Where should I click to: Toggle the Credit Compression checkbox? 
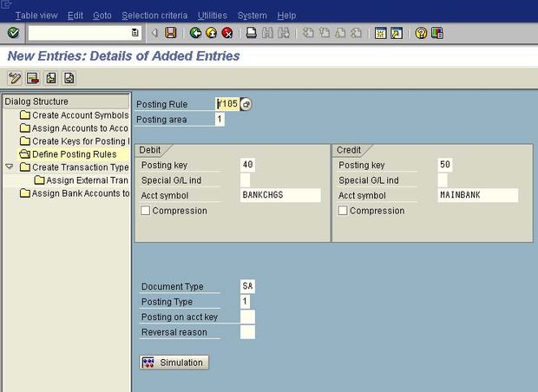343,210
